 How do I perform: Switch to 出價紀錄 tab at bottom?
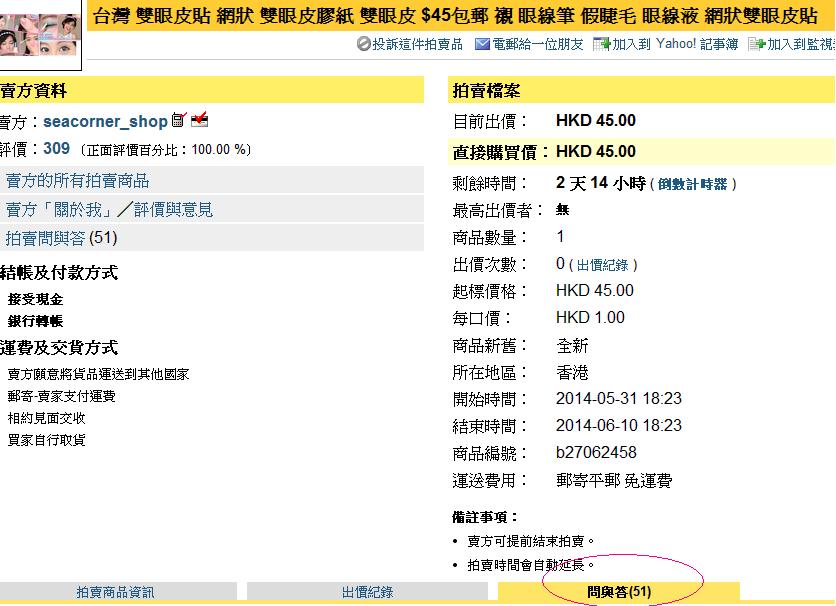(x=367, y=592)
